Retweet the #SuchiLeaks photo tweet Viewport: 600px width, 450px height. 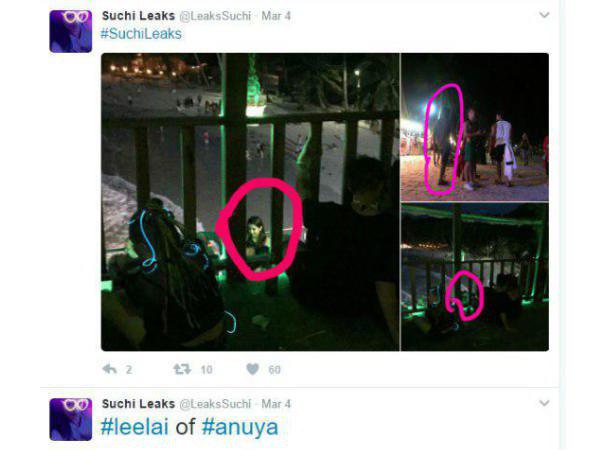point(182,369)
